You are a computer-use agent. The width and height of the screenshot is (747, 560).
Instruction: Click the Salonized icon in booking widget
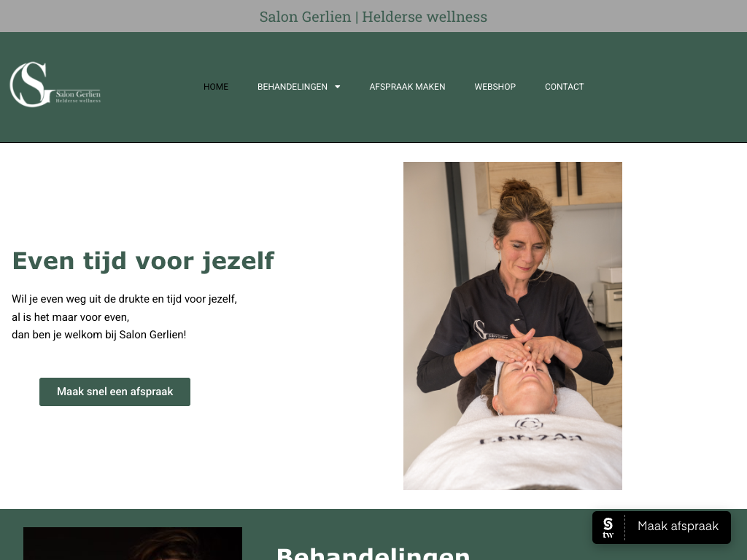point(608,528)
